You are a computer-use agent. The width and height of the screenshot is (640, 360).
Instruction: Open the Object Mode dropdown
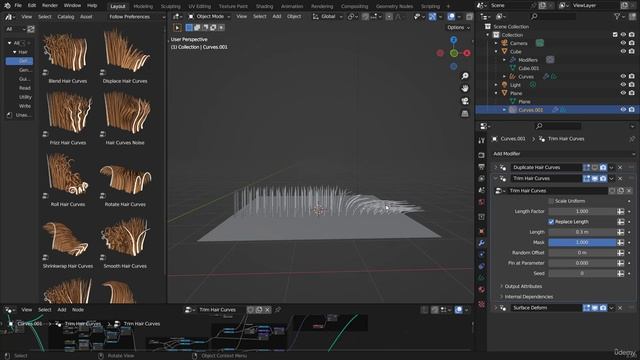tap(209, 17)
